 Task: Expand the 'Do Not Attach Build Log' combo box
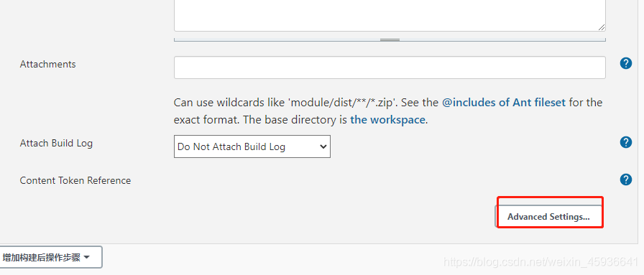pos(252,146)
